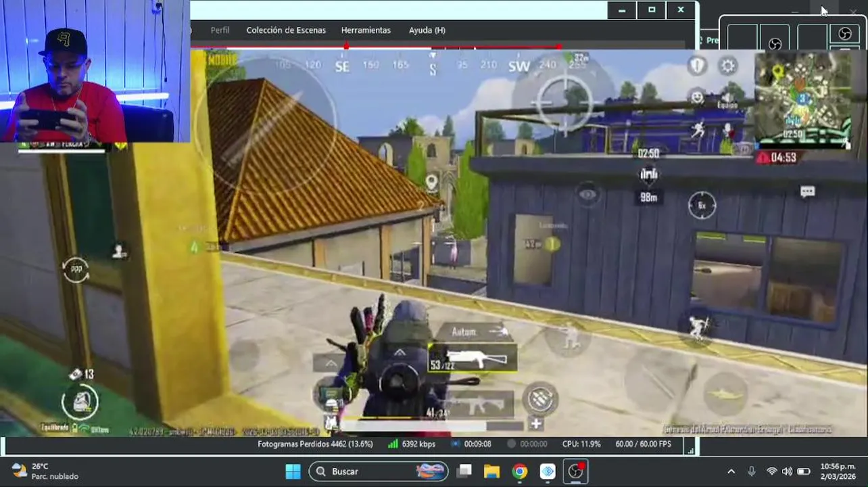Open the Perfil menu in OBS
The image size is (868, 487).
(220, 30)
